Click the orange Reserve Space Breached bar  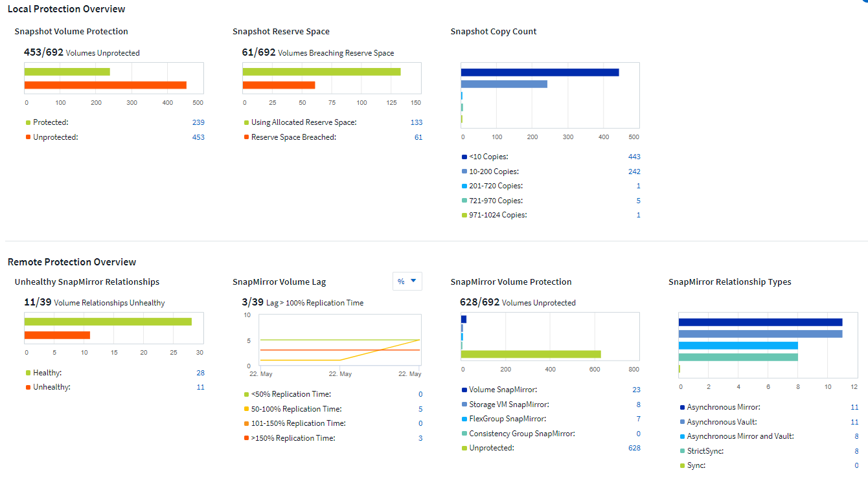(x=279, y=85)
